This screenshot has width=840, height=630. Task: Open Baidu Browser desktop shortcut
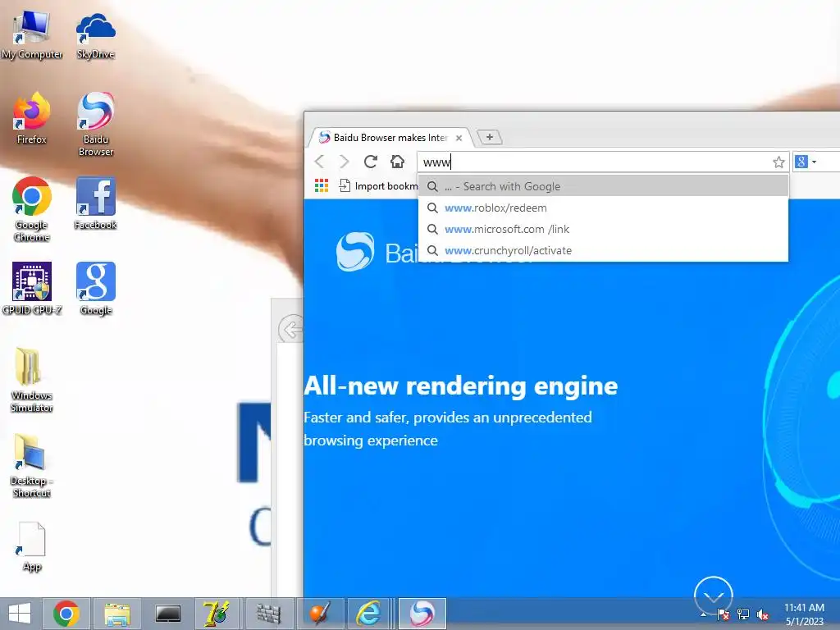95,125
